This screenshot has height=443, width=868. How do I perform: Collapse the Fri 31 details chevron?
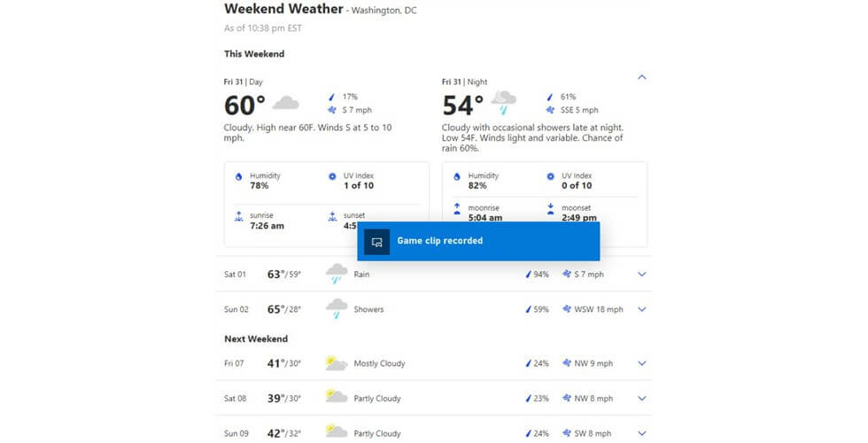641,77
